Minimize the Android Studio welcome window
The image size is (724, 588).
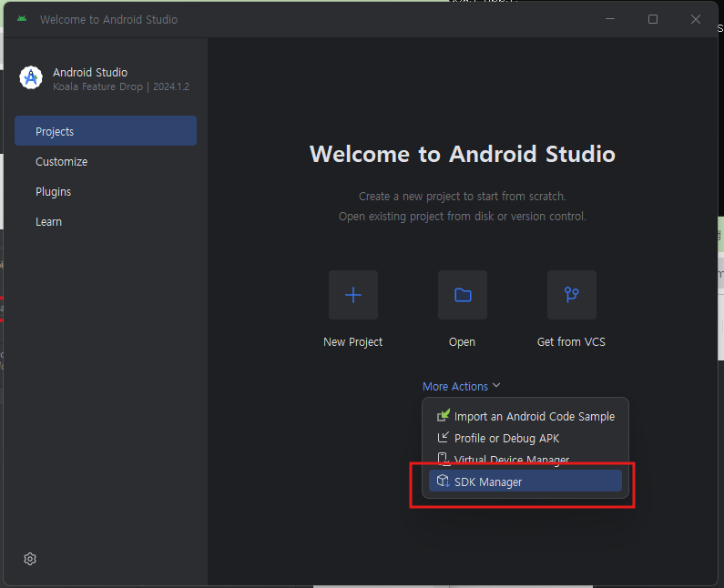click(x=610, y=19)
